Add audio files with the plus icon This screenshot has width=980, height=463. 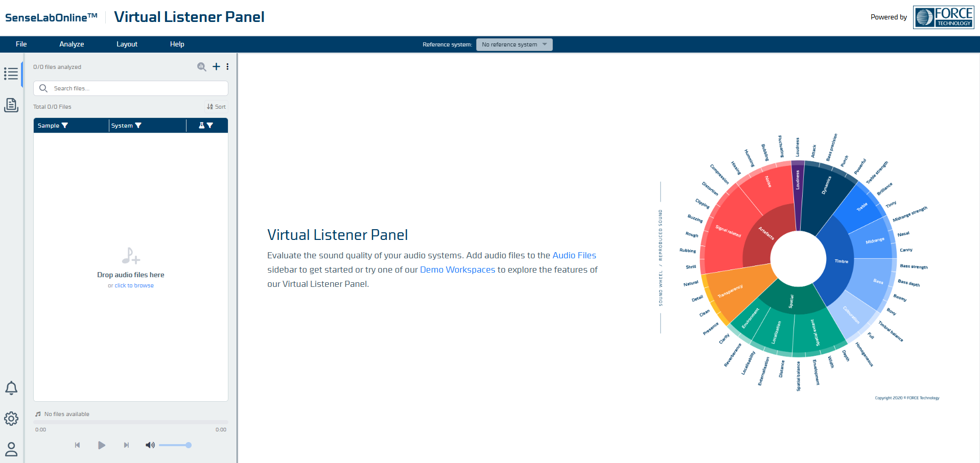point(217,67)
